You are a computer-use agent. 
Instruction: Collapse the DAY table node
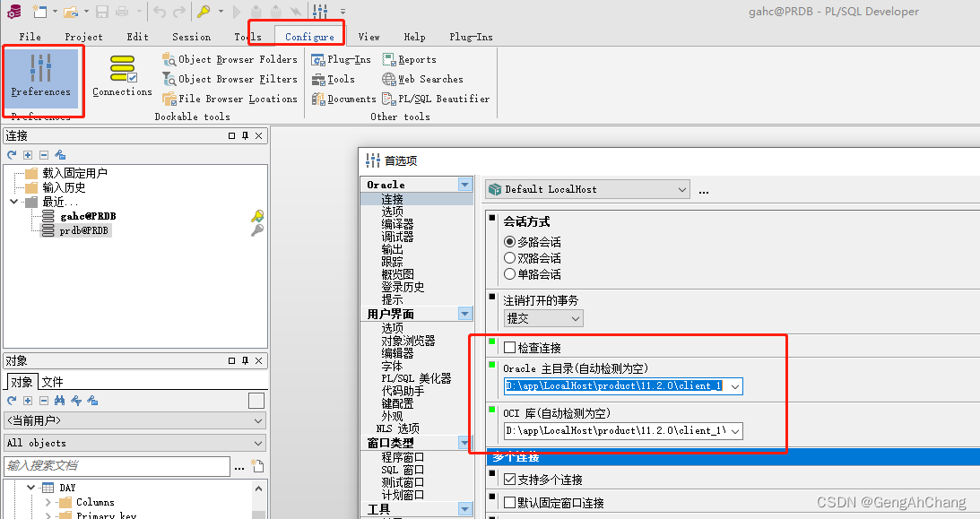point(30,488)
